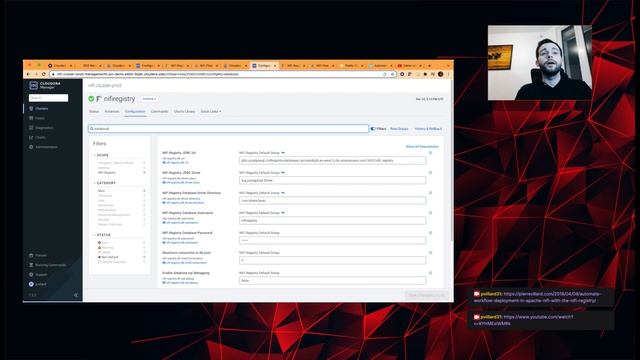Collapse the SCOPE filter section
The height and width of the screenshot is (360, 640).
tap(101, 155)
